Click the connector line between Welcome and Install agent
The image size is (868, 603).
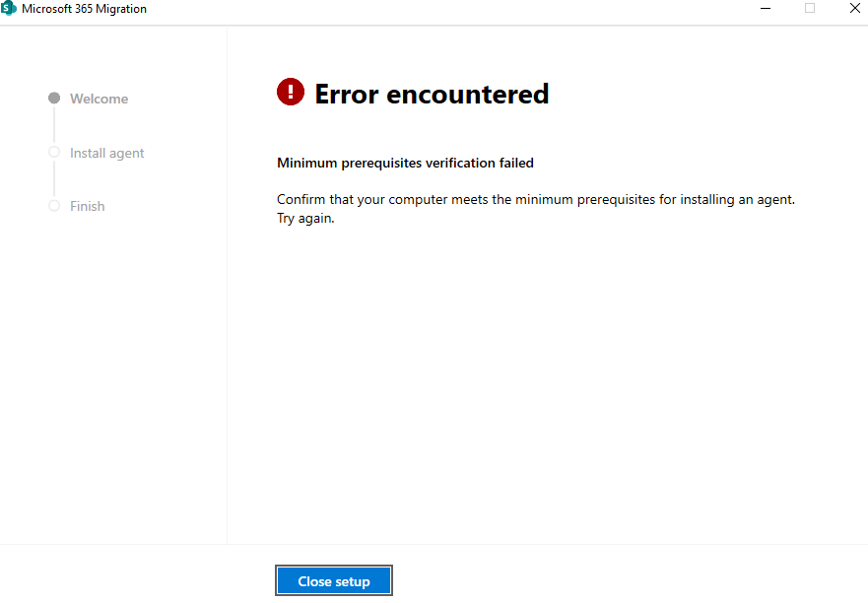click(x=53, y=125)
